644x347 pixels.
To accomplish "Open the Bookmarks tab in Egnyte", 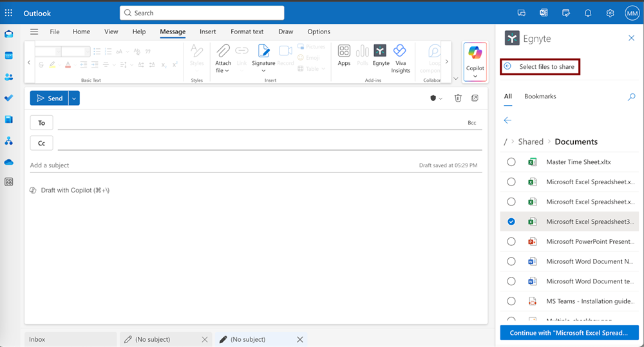I will [x=540, y=97].
